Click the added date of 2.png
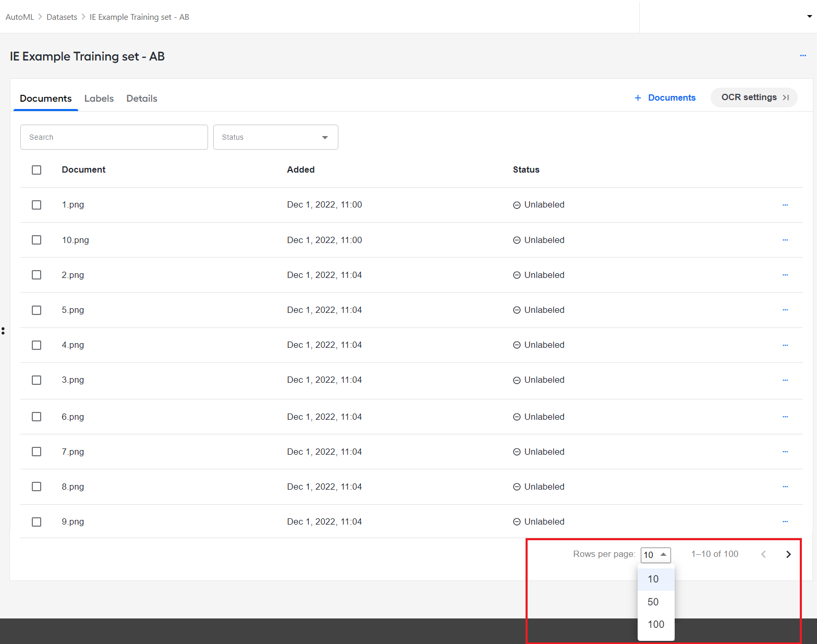Image resolution: width=817 pixels, height=644 pixels. [x=324, y=275]
